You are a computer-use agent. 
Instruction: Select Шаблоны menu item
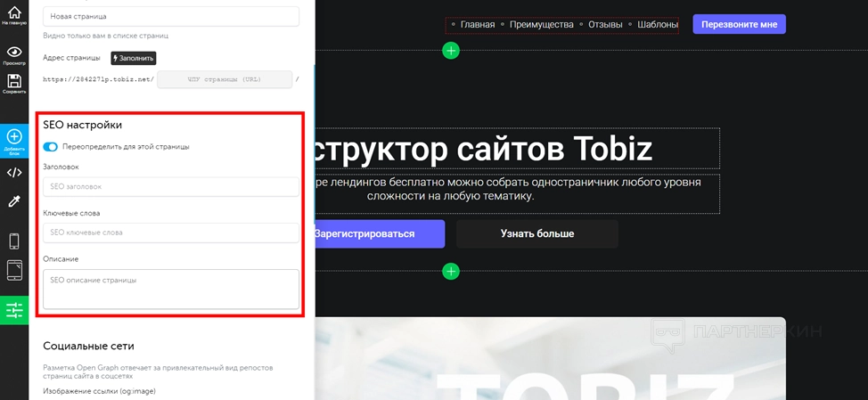click(x=658, y=24)
